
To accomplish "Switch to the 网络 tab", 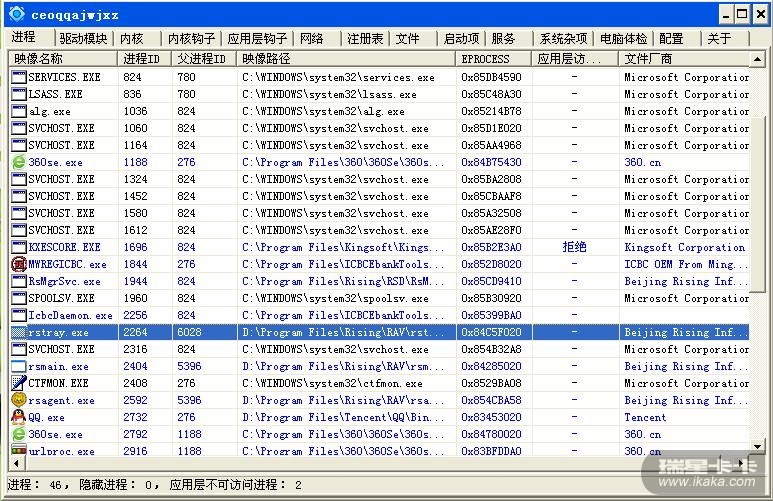I will pyautogui.click(x=312, y=38).
